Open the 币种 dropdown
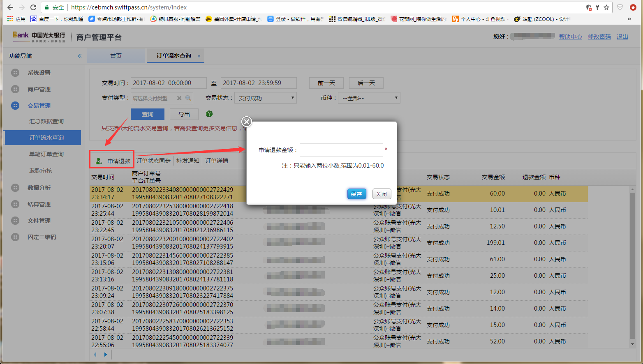 click(x=369, y=98)
